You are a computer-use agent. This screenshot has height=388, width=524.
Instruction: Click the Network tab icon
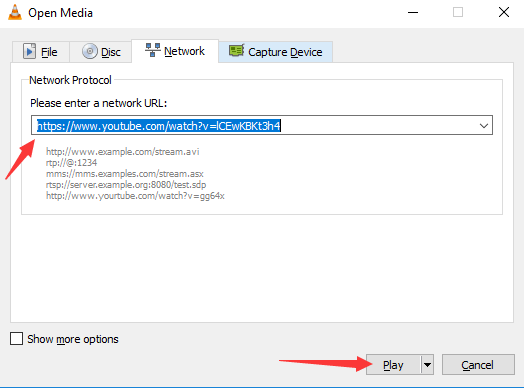coord(153,50)
